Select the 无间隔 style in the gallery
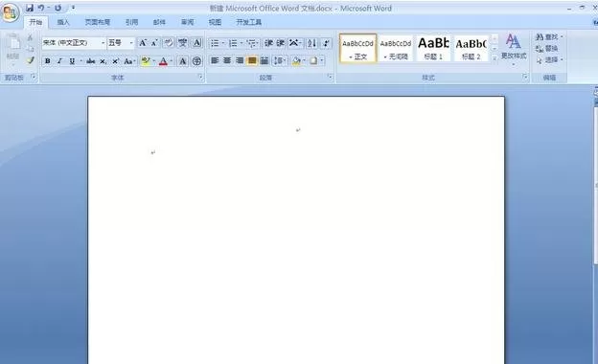The width and height of the screenshot is (598, 364). pos(396,49)
